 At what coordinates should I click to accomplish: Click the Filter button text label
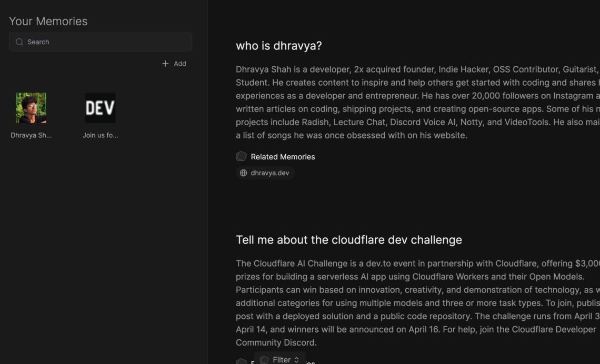pos(282,360)
